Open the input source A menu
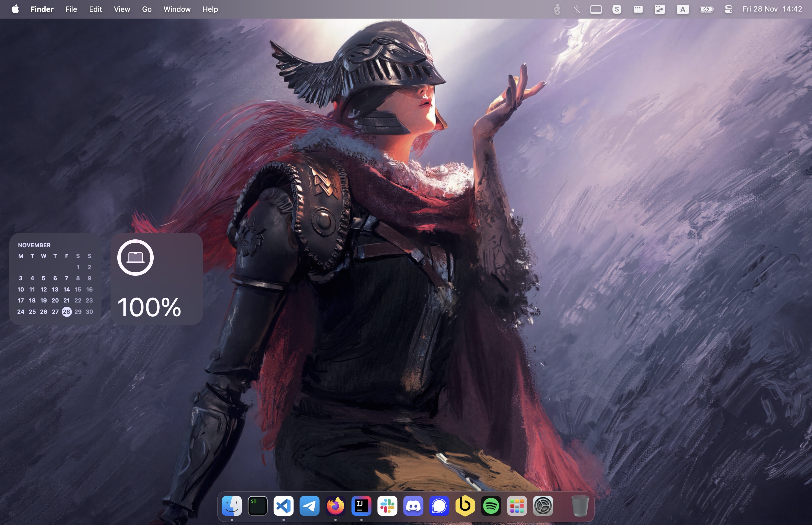Viewport: 812px width, 525px height. click(x=682, y=9)
